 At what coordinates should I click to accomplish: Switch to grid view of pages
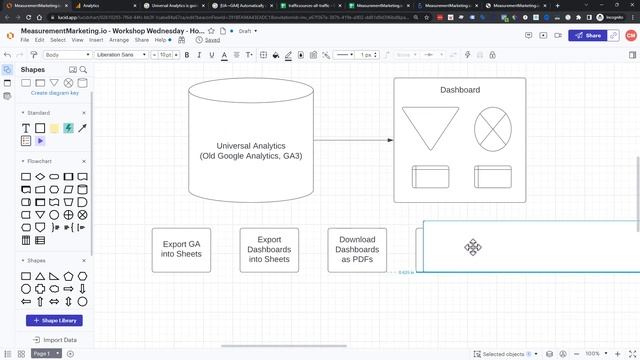tap(21, 354)
